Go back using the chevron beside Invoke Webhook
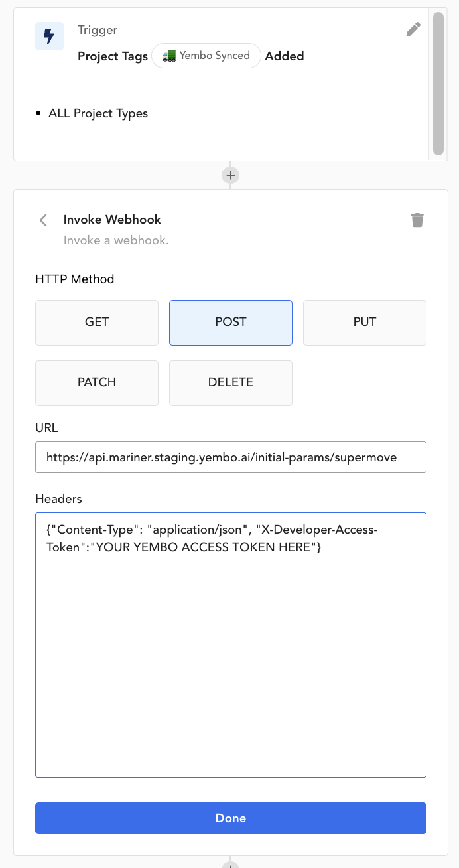459x868 pixels. point(44,220)
